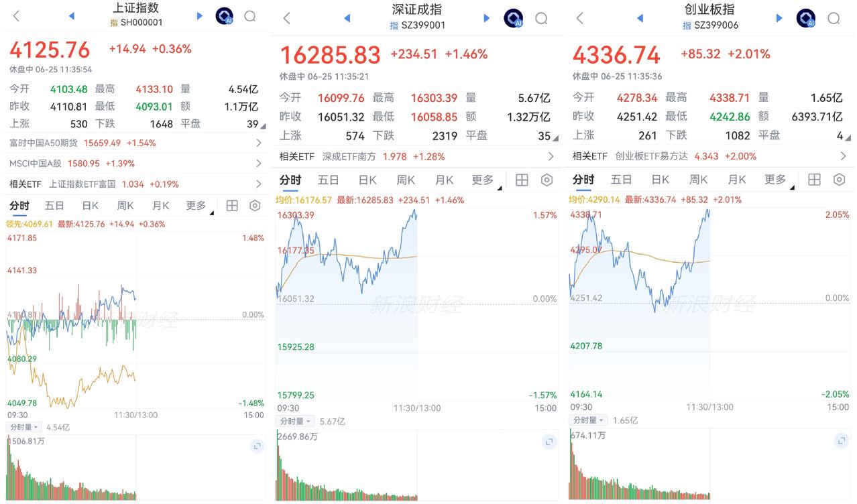This screenshot has width=857, height=504.
Task: Open the 更多 period dropdown in the 深证成指 panel
Action: coord(485,180)
